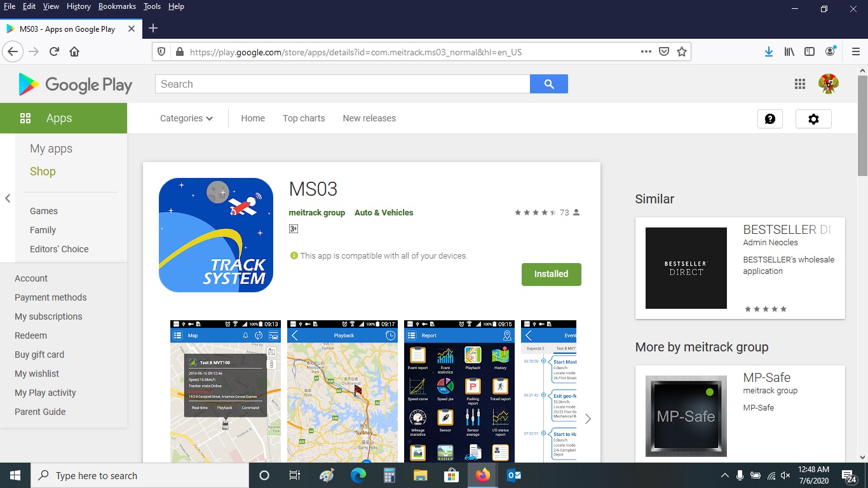The width and height of the screenshot is (868, 488).
Task: Click the green Installed button
Action: click(x=552, y=274)
